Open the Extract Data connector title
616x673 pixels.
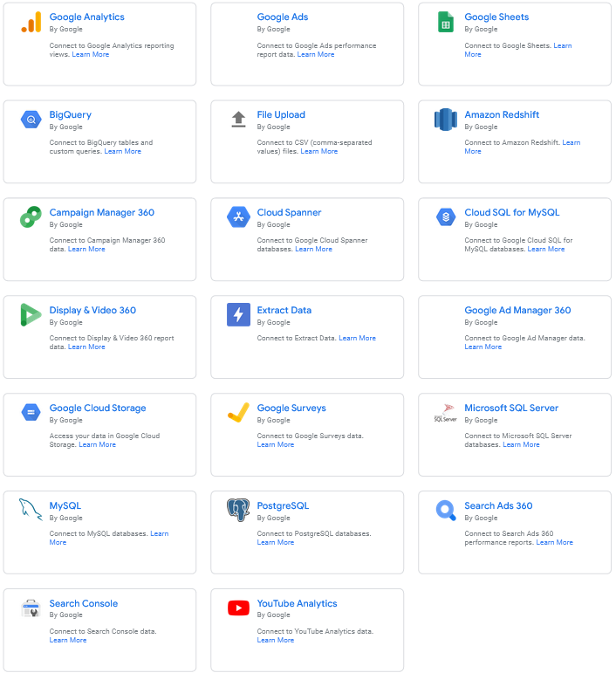[x=284, y=311]
